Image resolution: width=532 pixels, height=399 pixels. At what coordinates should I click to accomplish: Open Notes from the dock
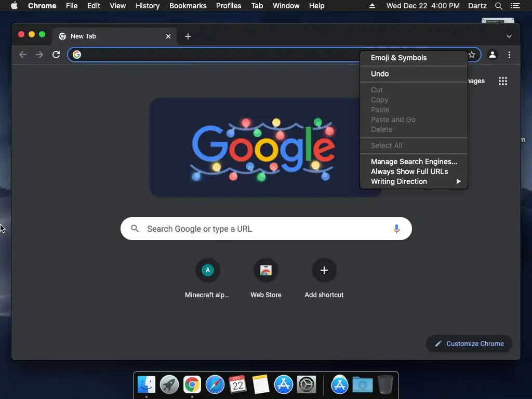point(261,384)
